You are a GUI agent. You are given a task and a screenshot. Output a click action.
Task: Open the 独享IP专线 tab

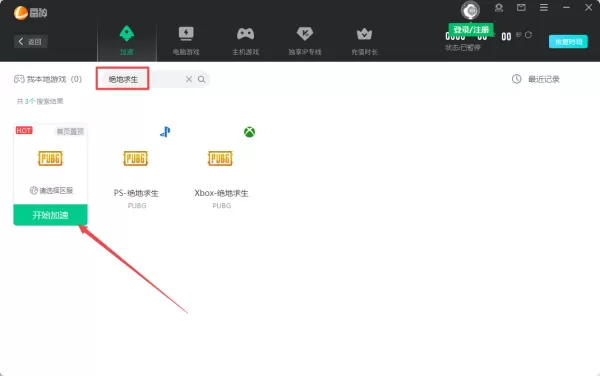pyautogui.click(x=305, y=41)
